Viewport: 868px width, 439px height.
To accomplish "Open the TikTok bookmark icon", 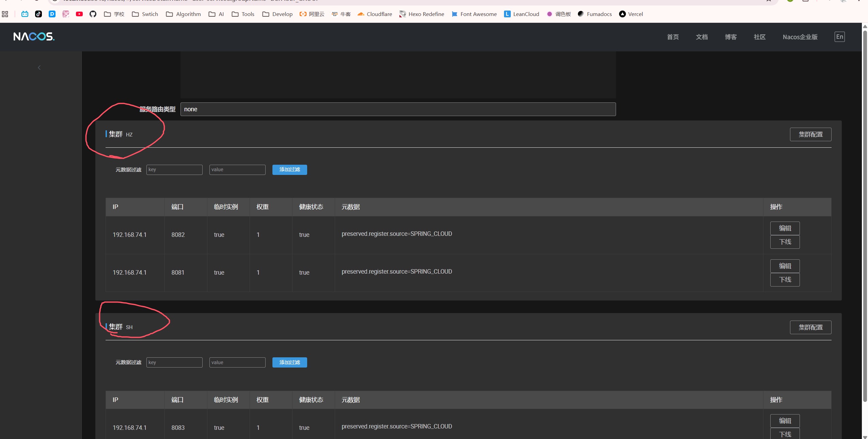I will click(x=38, y=14).
